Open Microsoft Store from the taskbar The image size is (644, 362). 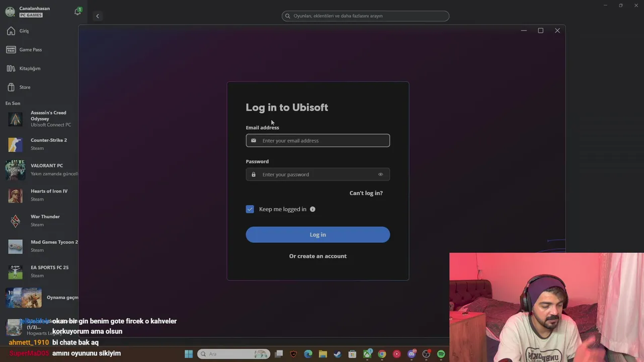(x=353, y=354)
